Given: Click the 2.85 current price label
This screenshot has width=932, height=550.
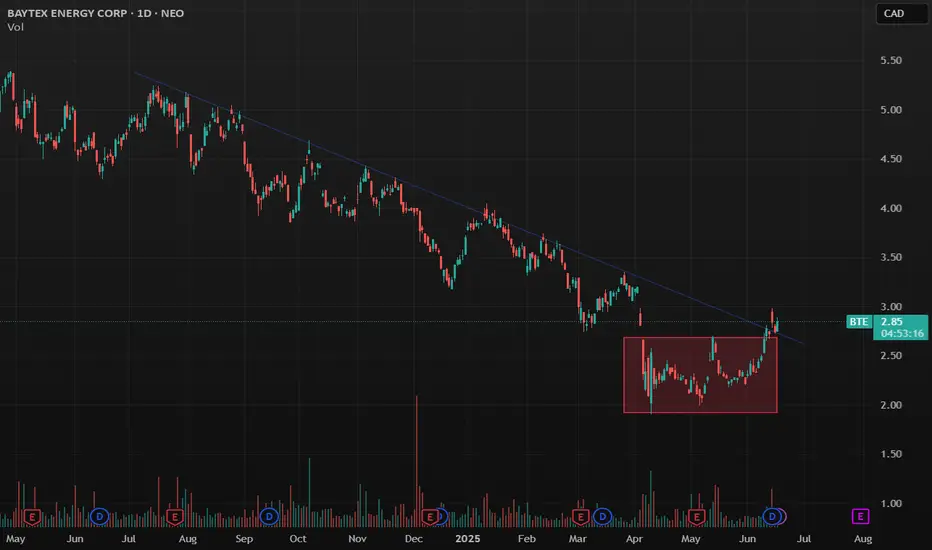Looking at the screenshot, I should [x=892, y=322].
